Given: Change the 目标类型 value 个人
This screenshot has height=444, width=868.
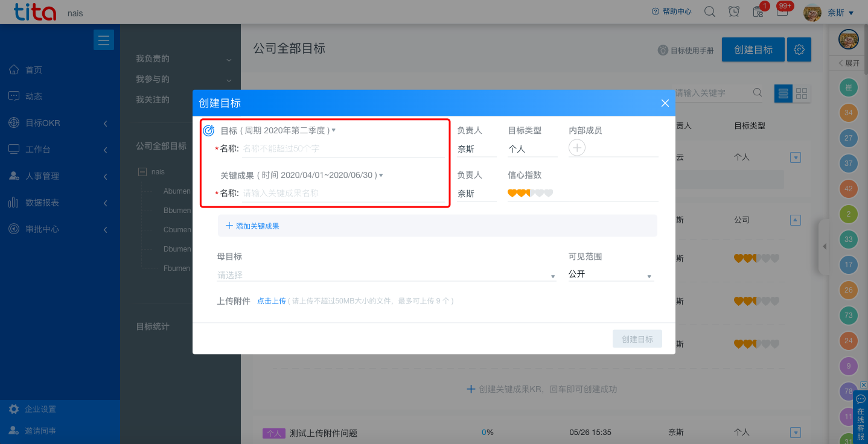Looking at the screenshot, I should 532,148.
